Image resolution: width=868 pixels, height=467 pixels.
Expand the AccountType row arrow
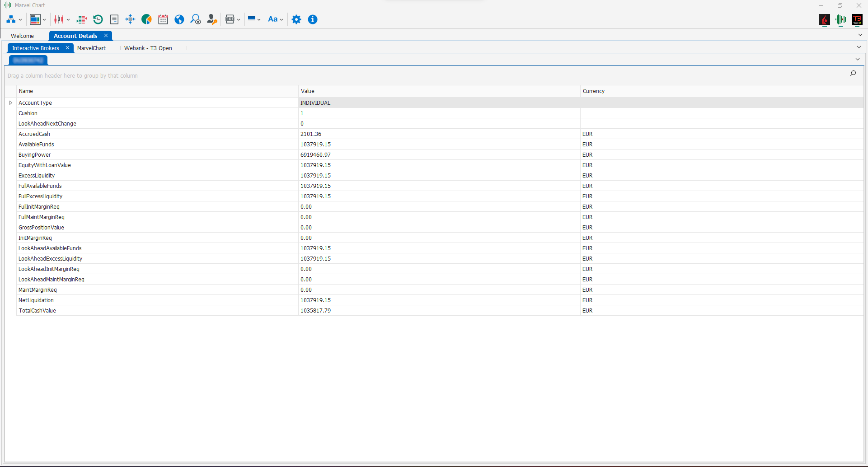(x=11, y=103)
